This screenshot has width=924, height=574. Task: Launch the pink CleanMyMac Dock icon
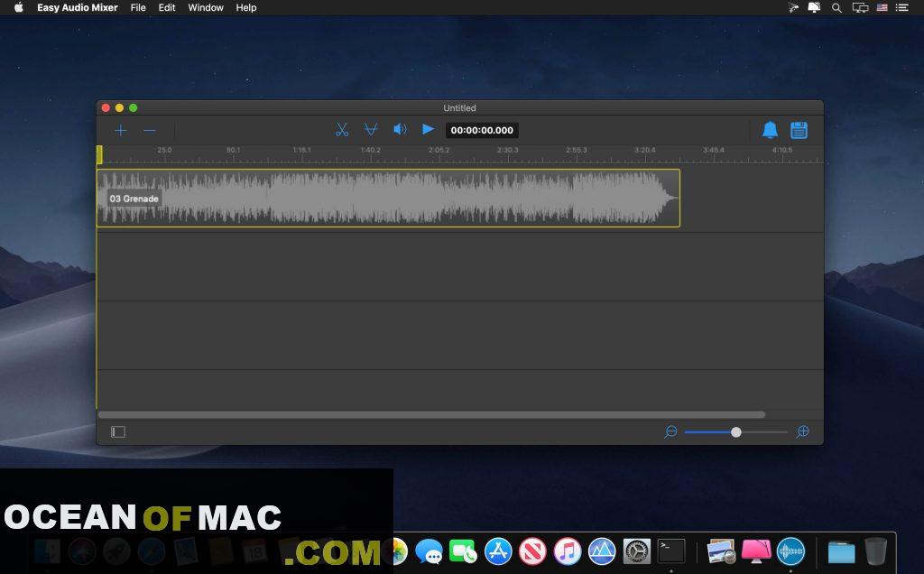click(757, 551)
